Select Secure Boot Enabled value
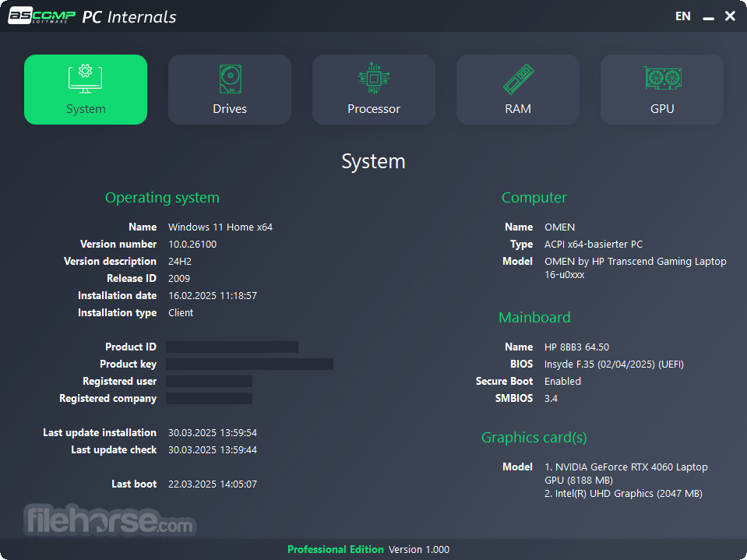 (562, 382)
